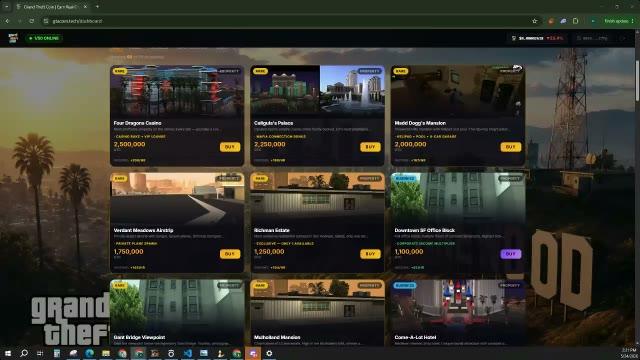Open the Windows Start menu
Image resolution: width=640 pixels, height=360 pixels.
pyautogui.click(x=8, y=353)
